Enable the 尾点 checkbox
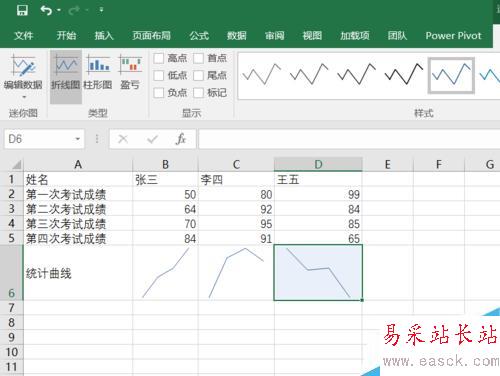Screen dimensions: 500x376 [x=198, y=75]
